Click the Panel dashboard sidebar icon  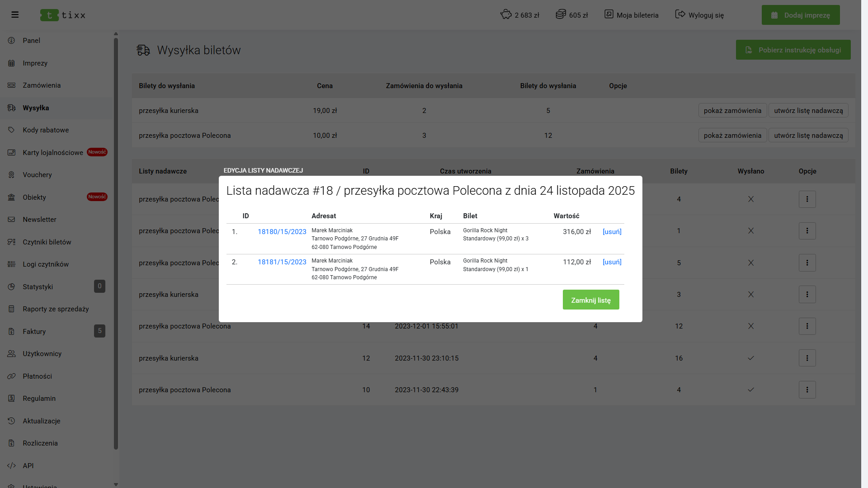tap(12, 41)
